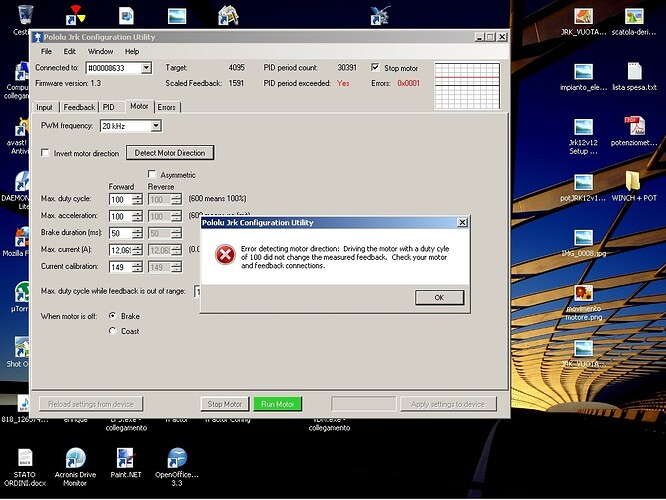Click the Forward Max. duty cycle field
The height and width of the screenshot is (500, 666).
coord(118,200)
